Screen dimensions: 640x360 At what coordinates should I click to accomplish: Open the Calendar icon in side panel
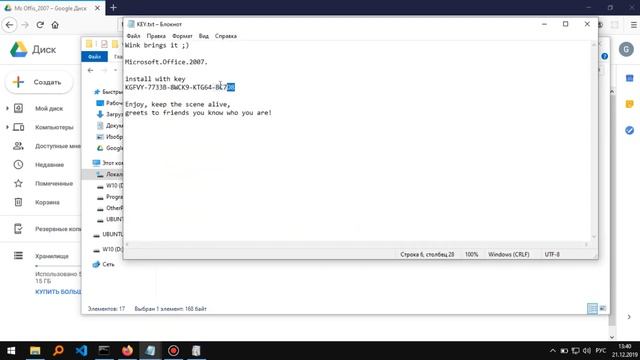click(x=629, y=78)
